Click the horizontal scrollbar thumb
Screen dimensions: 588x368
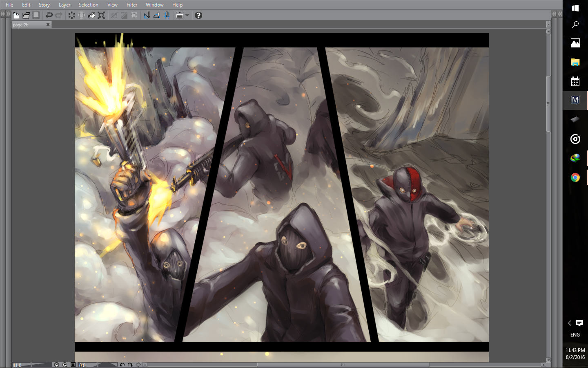(x=343, y=365)
